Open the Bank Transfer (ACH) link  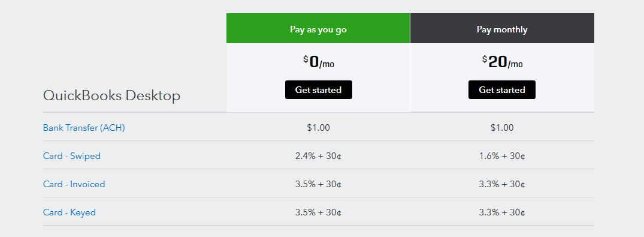point(84,128)
